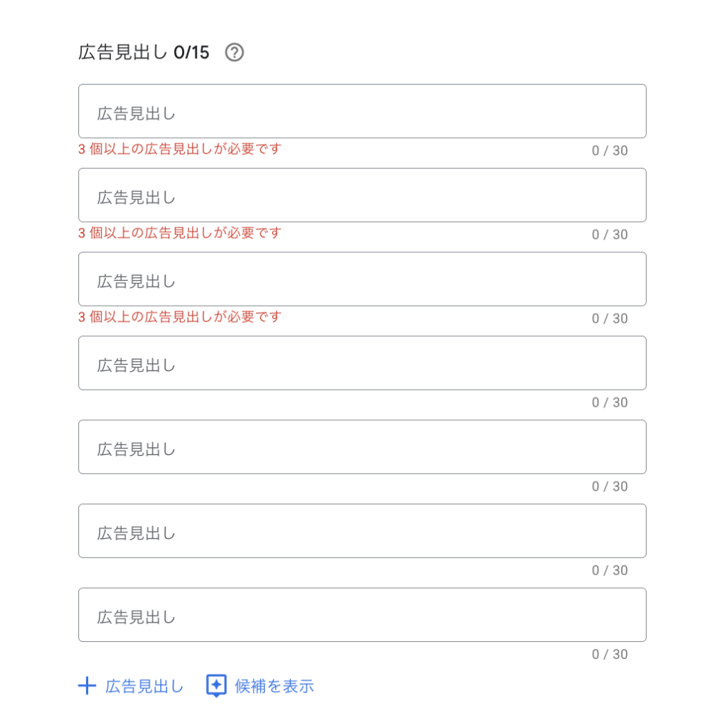
Task: Click the third headline requirement error
Action: tap(179, 317)
